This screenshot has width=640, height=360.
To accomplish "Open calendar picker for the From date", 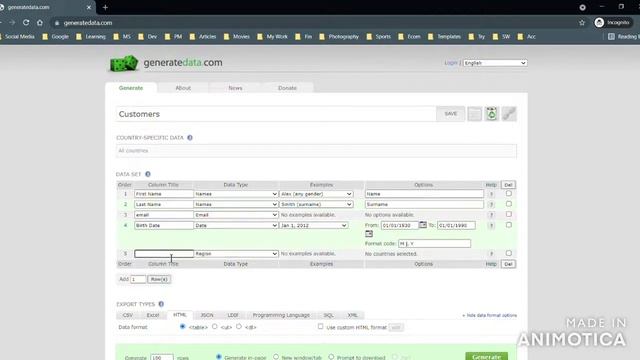I will 423,224.
